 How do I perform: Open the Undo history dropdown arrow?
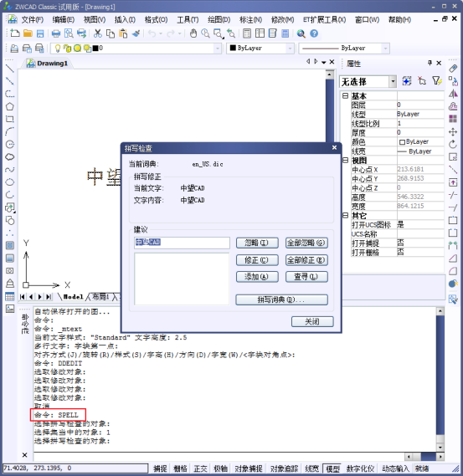pos(161,33)
